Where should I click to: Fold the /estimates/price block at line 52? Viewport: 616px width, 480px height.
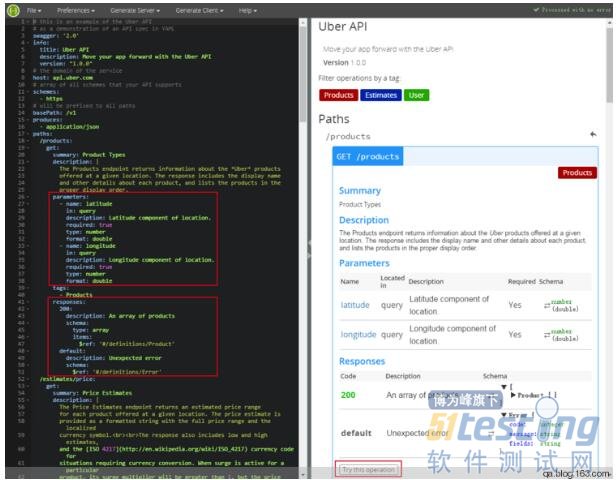point(28,379)
